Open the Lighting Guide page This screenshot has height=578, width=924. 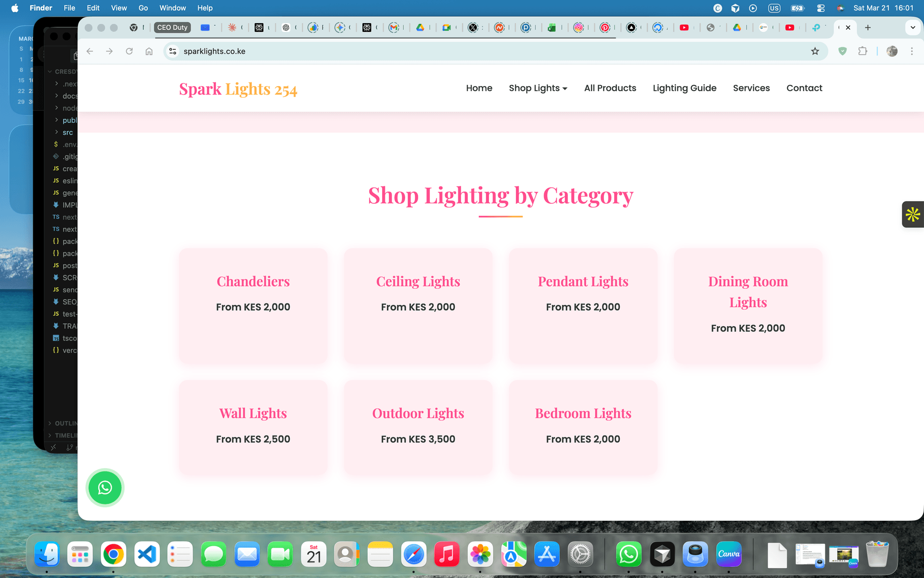[x=684, y=88]
